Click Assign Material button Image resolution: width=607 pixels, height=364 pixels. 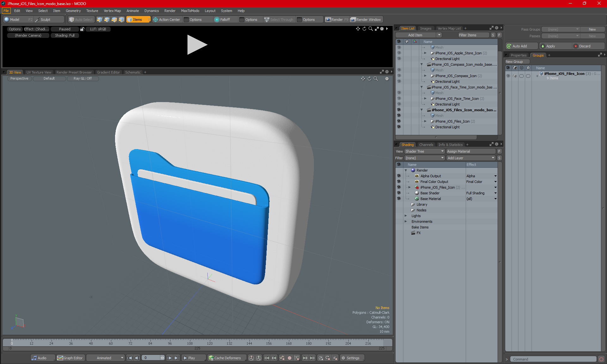(x=471, y=151)
